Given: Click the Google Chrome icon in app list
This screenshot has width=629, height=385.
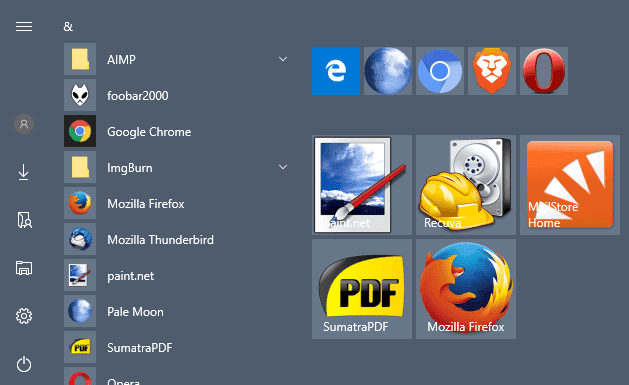Looking at the screenshot, I should 80,131.
